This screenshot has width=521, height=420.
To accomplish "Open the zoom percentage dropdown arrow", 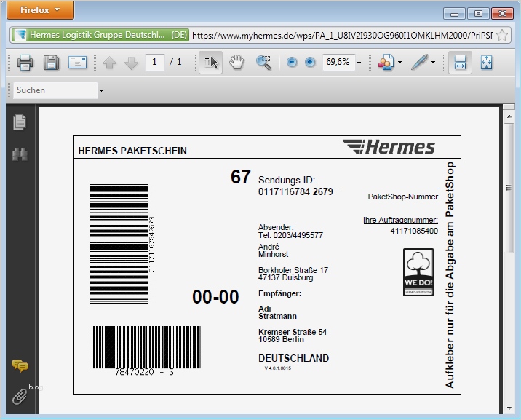I will (x=359, y=63).
